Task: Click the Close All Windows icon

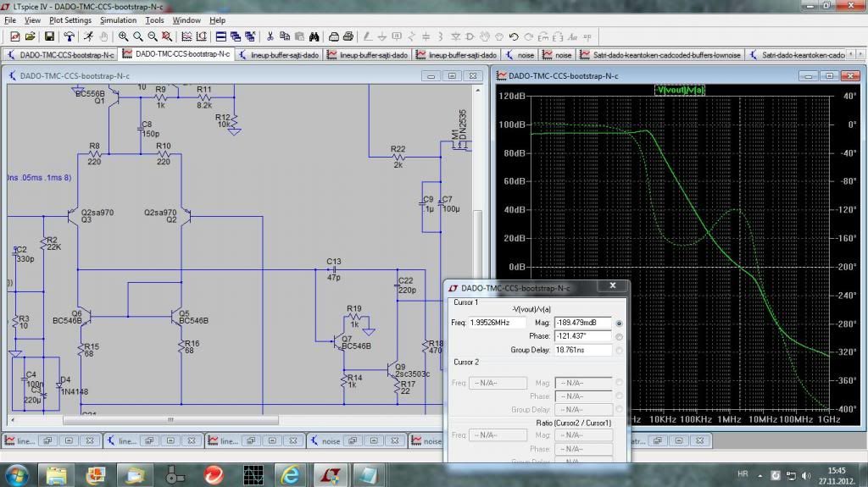Action: [250, 36]
